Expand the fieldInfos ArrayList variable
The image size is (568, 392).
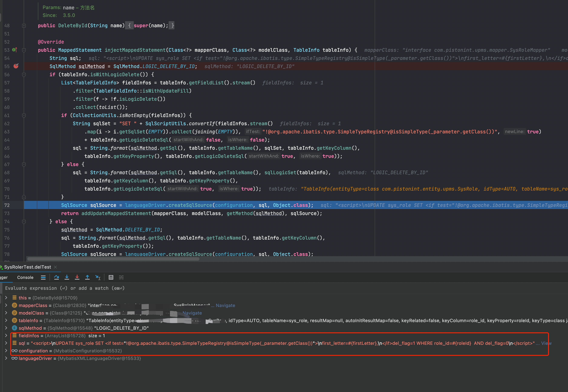(6, 335)
